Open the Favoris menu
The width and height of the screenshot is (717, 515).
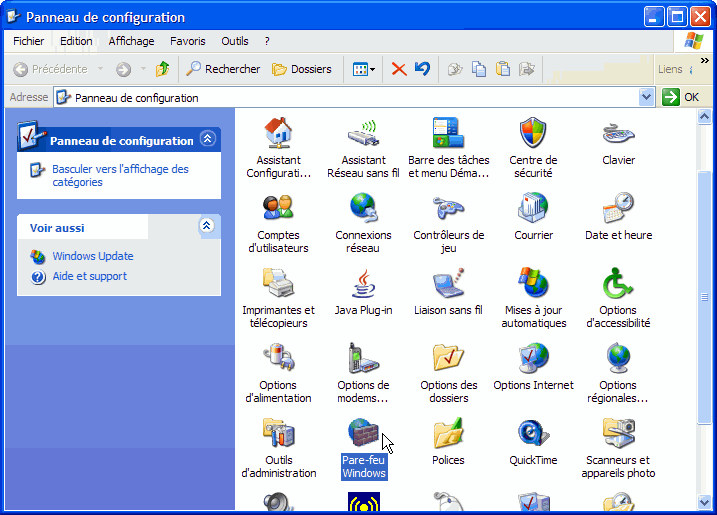[x=187, y=41]
